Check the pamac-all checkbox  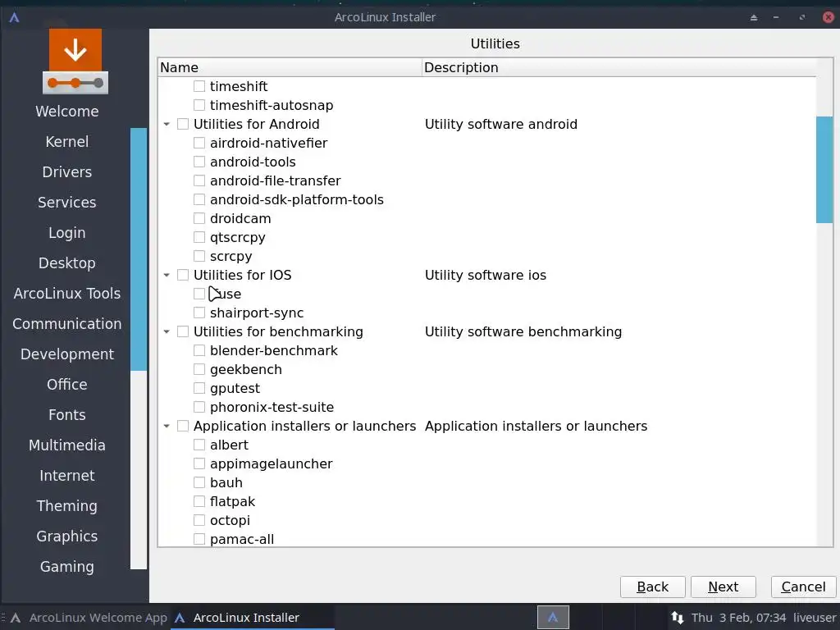tap(199, 539)
